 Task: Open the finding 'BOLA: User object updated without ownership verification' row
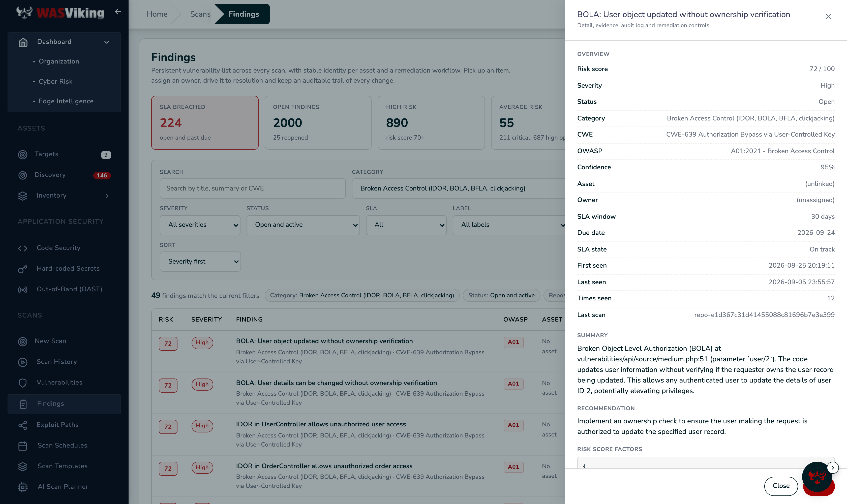click(x=358, y=351)
